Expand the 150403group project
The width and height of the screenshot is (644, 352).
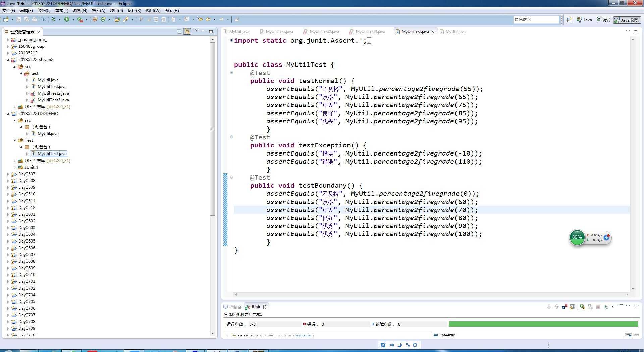pos(8,46)
